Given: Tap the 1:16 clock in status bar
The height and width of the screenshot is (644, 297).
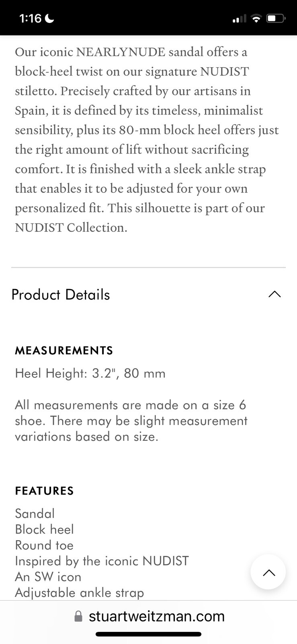Looking at the screenshot, I should [x=30, y=19].
